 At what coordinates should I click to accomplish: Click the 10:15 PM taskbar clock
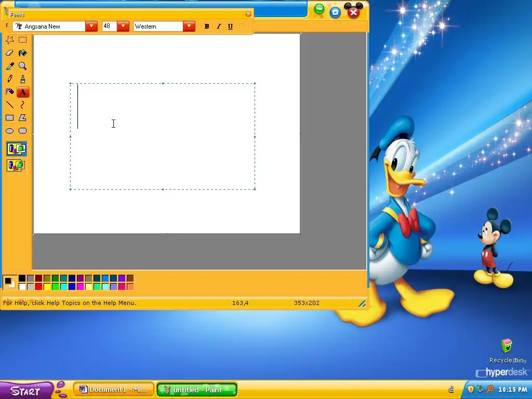click(513, 390)
